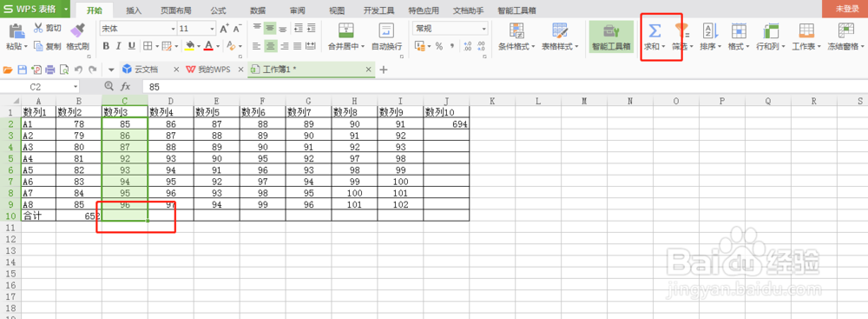
Task: Open Table Styles (表格样式) menu
Action: (560, 37)
